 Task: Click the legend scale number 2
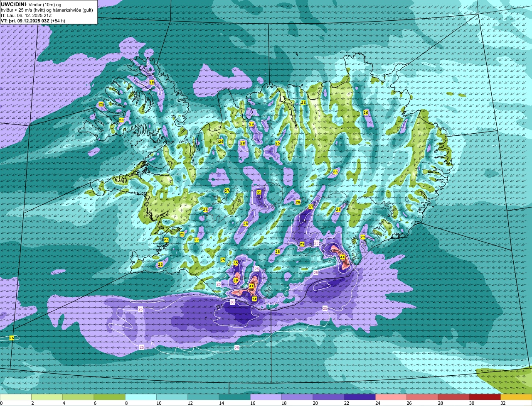tap(32, 403)
